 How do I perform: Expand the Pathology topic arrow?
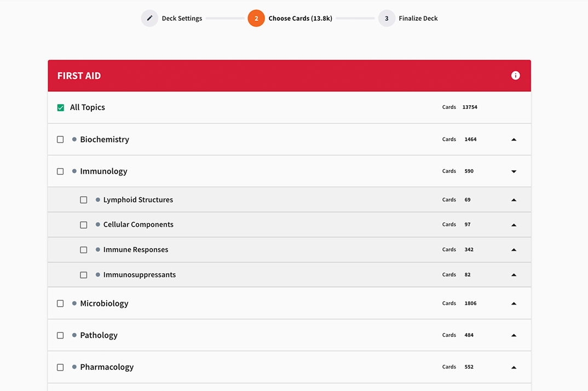pos(514,336)
